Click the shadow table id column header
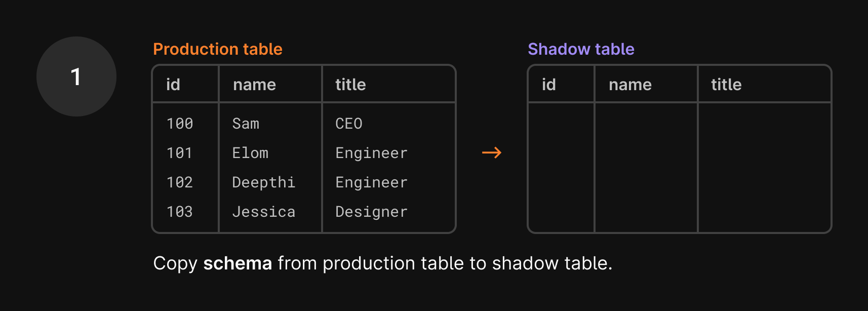The image size is (868, 311). pos(549,85)
